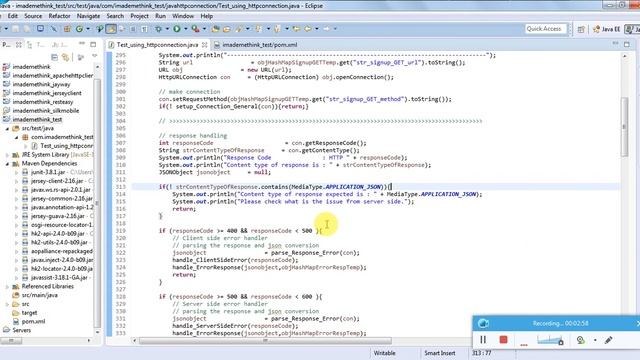
Task: Click the green New Java Class icon
Action: click(79, 29)
